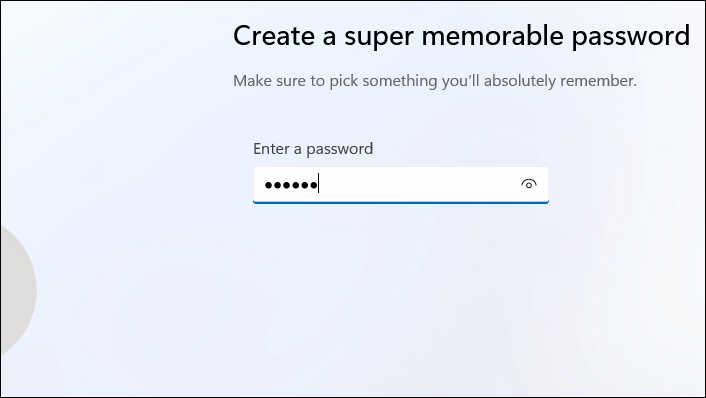Click the word 'password' in the heading
The width and height of the screenshot is (706, 398).
pos(631,37)
